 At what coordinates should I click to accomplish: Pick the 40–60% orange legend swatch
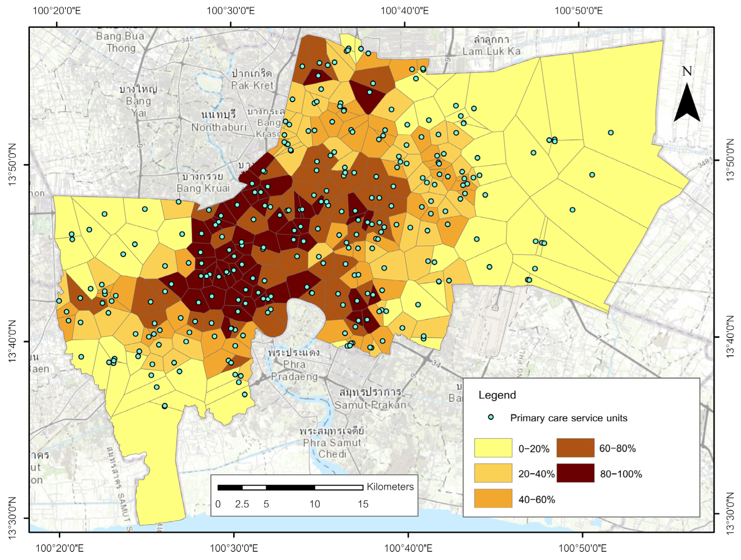493,499
